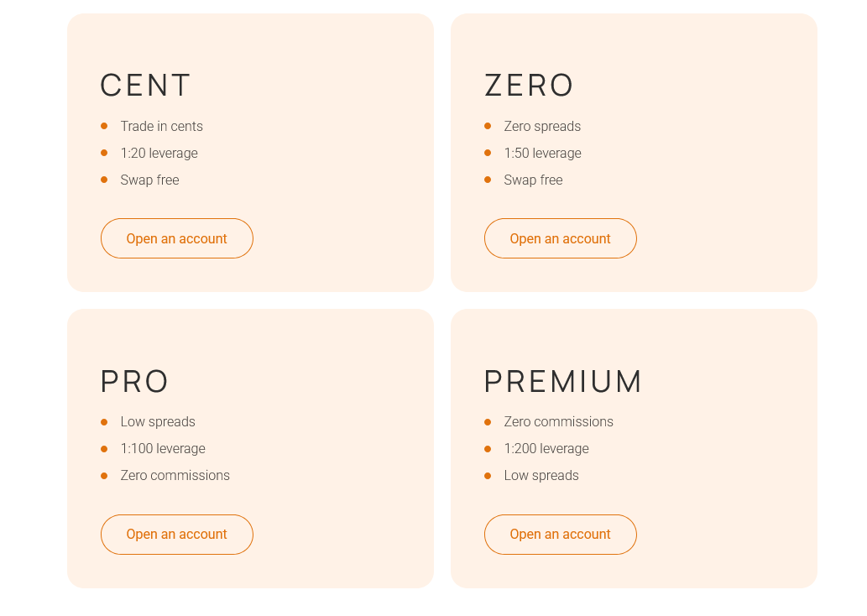This screenshot has height=616, width=867.
Task: Click the bullet next to Zero commissions under PREMIUM
Action: pyautogui.click(x=488, y=421)
